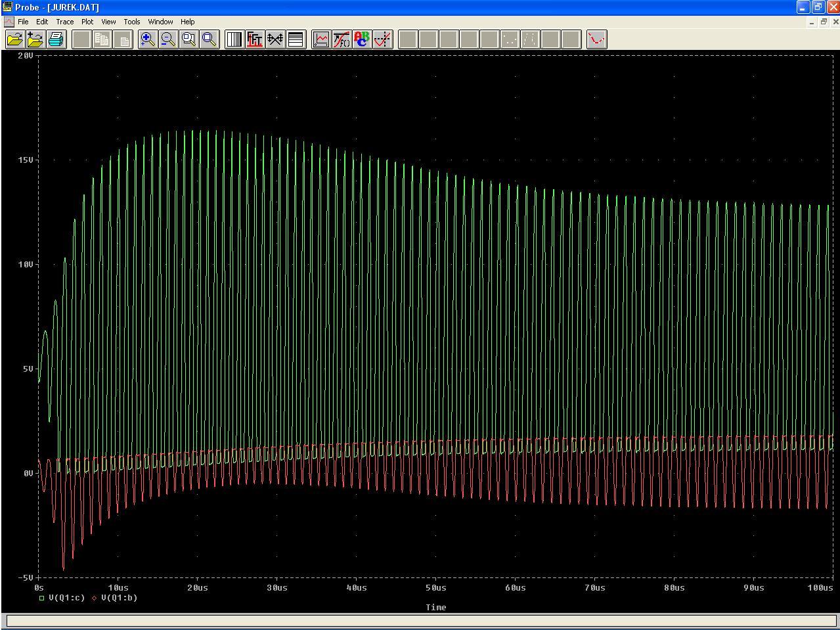840x630 pixels.
Task: Open the Eval Goal Function f() icon
Action: pos(342,39)
